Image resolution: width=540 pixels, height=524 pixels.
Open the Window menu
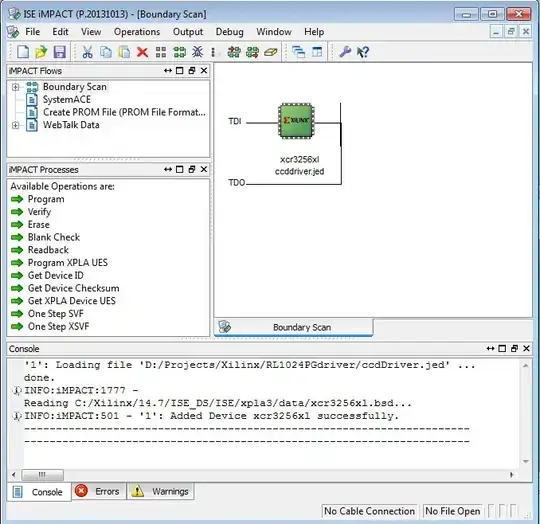click(274, 32)
